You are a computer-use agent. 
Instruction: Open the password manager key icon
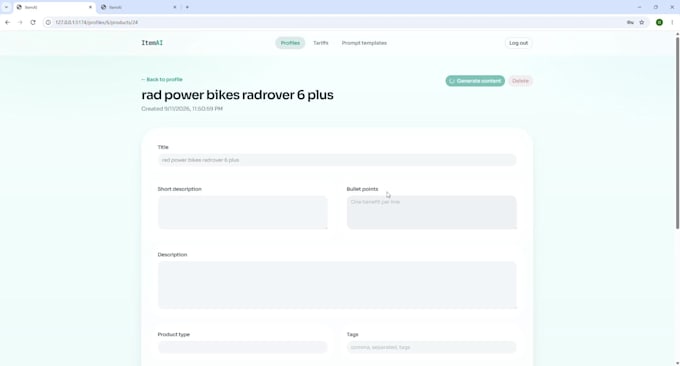[630, 22]
